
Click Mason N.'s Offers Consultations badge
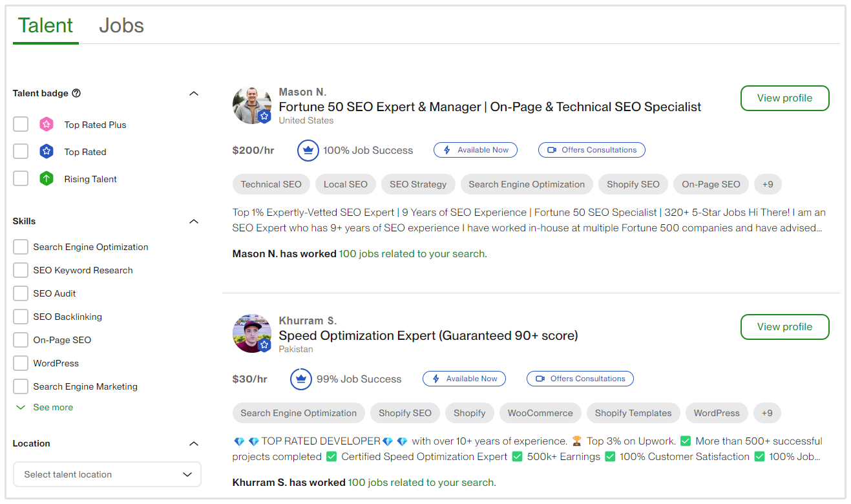pyautogui.click(x=591, y=150)
